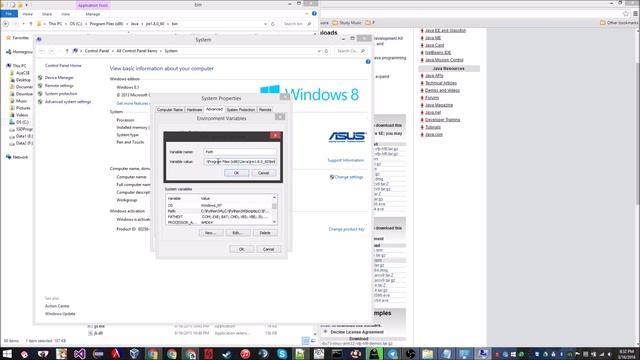This screenshot has height=360, width=640.
Task: Select OS (C:) drive in navigation pane
Action: 22,122
